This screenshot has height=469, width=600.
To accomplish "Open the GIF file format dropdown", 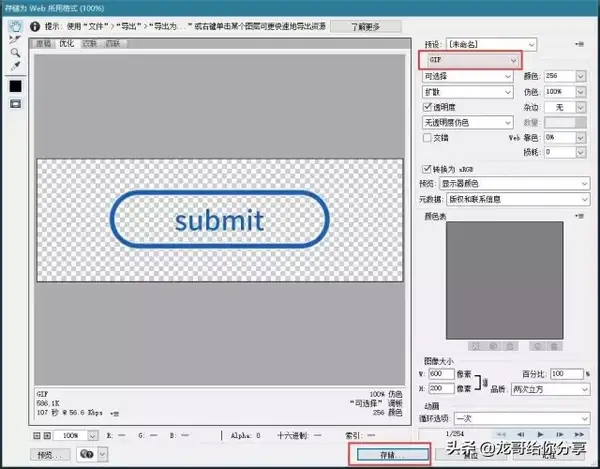I will tap(470, 61).
